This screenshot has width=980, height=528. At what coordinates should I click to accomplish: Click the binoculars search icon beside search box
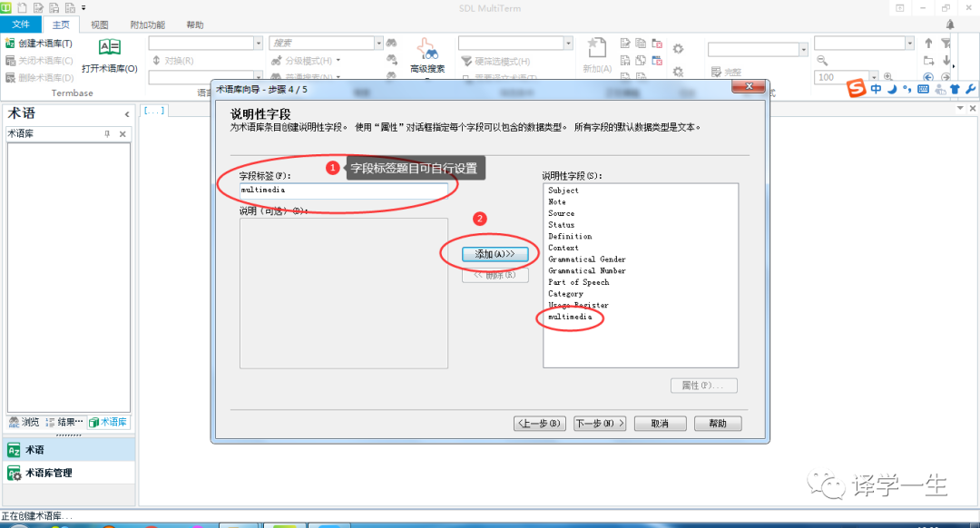(x=391, y=43)
